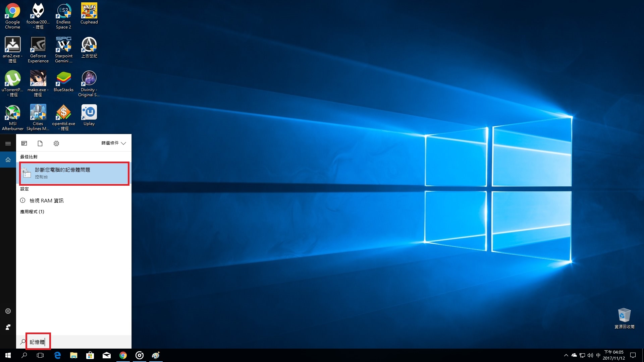Click the Settings filter gear in search panel

pyautogui.click(x=56, y=143)
